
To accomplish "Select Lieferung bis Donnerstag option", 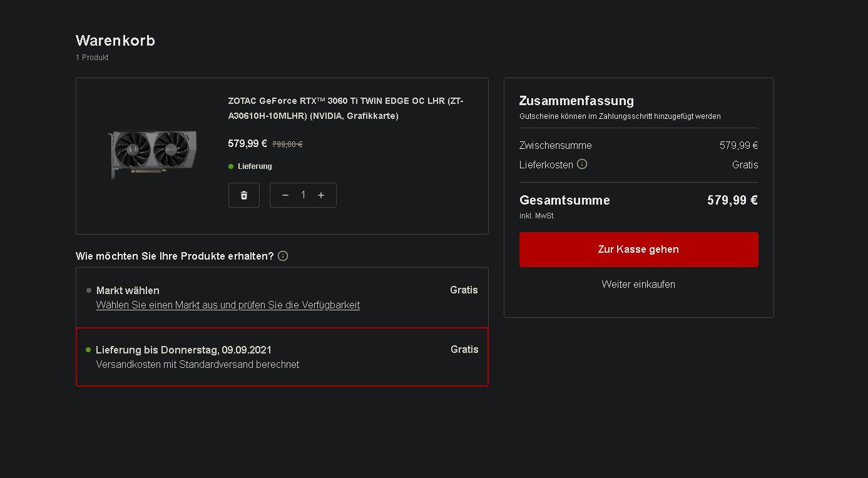I will (183, 350).
